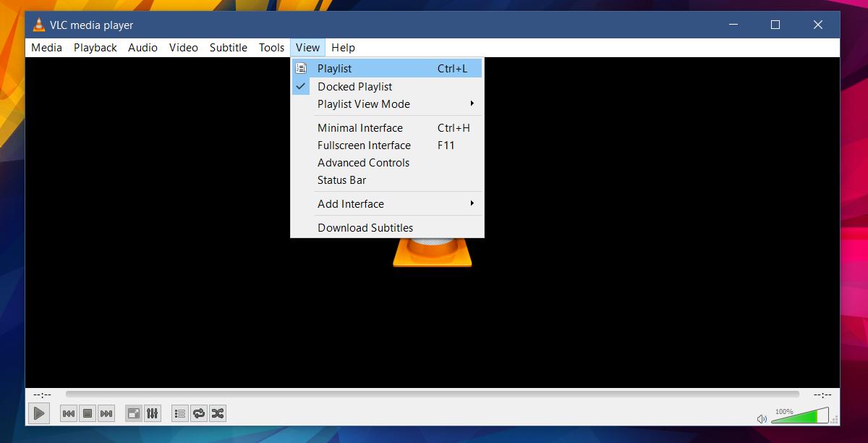
Task: Skip to next media track
Action: pyautogui.click(x=106, y=413)
